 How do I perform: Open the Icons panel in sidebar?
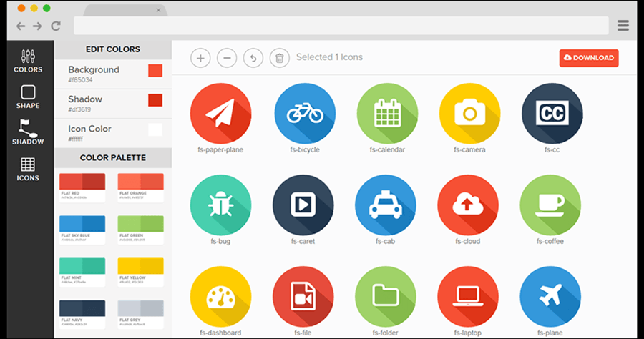point(28,169)
